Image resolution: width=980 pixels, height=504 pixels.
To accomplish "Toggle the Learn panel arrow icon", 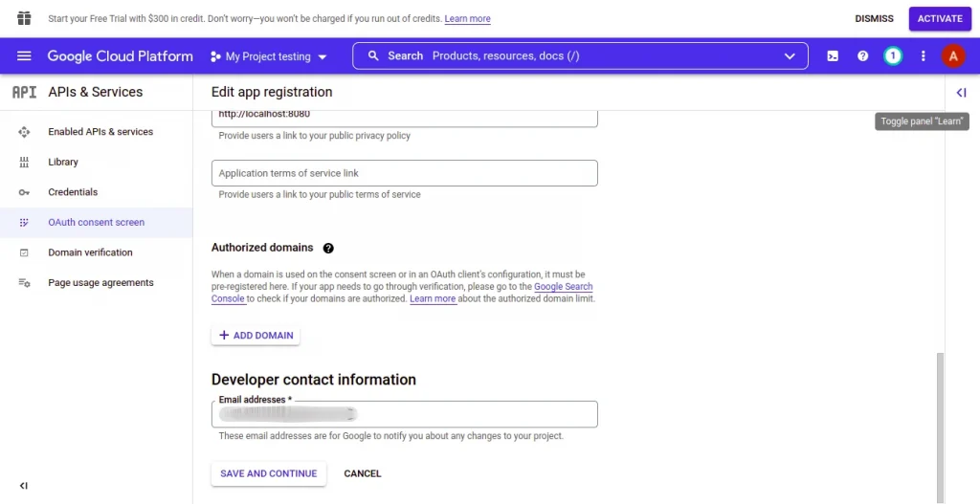I will coord(961,93).
